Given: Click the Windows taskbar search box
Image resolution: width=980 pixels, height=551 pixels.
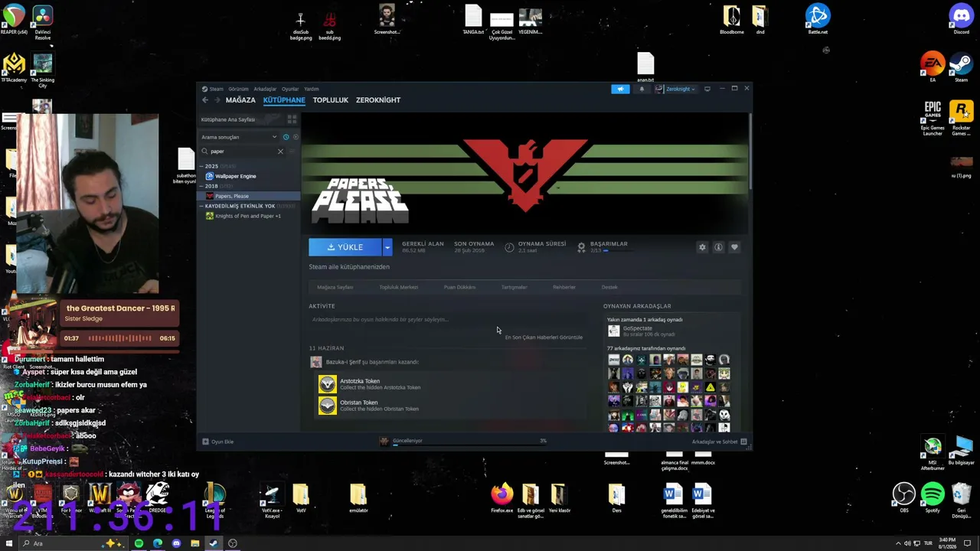Looking at the screenshot, I should [73, 543].
